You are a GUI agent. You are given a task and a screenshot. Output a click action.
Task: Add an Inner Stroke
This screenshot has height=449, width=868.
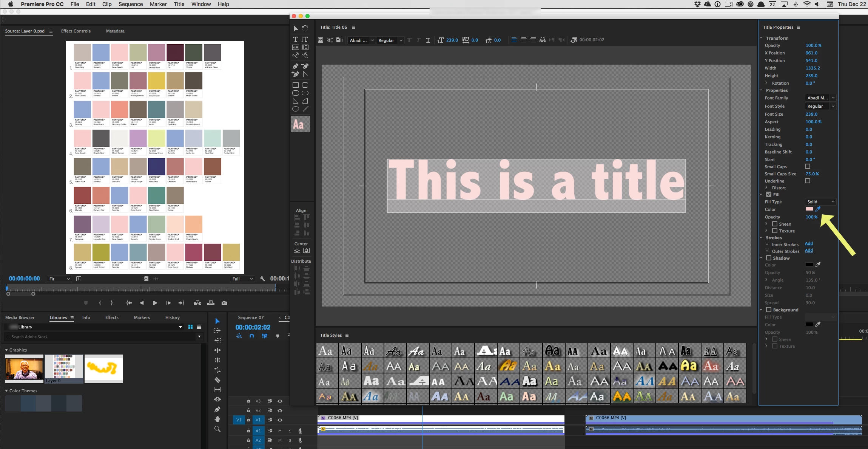(809, 244)
